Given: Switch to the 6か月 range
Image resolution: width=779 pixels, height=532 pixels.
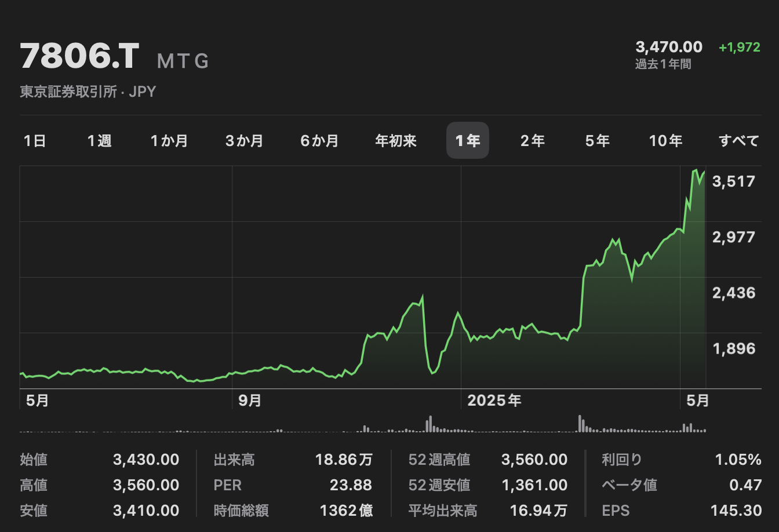Looking at the screenshot, I should tap(320, 141).
